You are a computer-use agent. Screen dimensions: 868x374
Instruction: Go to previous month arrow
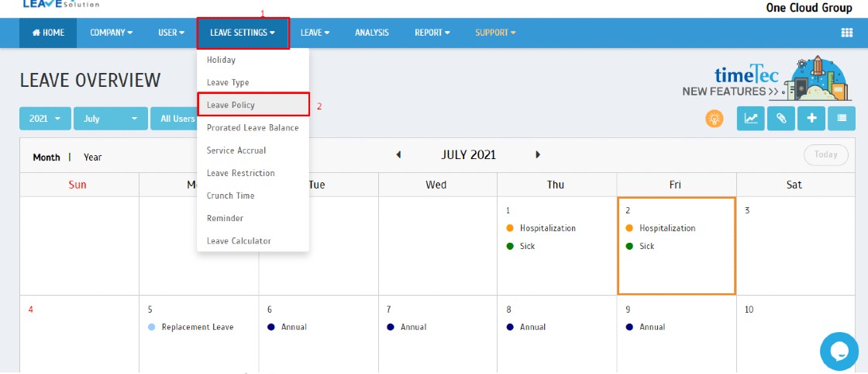click(398, 155)
